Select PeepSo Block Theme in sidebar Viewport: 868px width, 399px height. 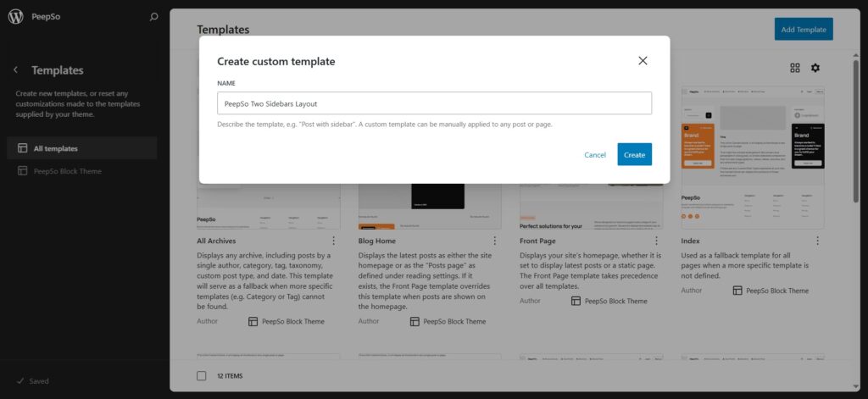point(67,171)
